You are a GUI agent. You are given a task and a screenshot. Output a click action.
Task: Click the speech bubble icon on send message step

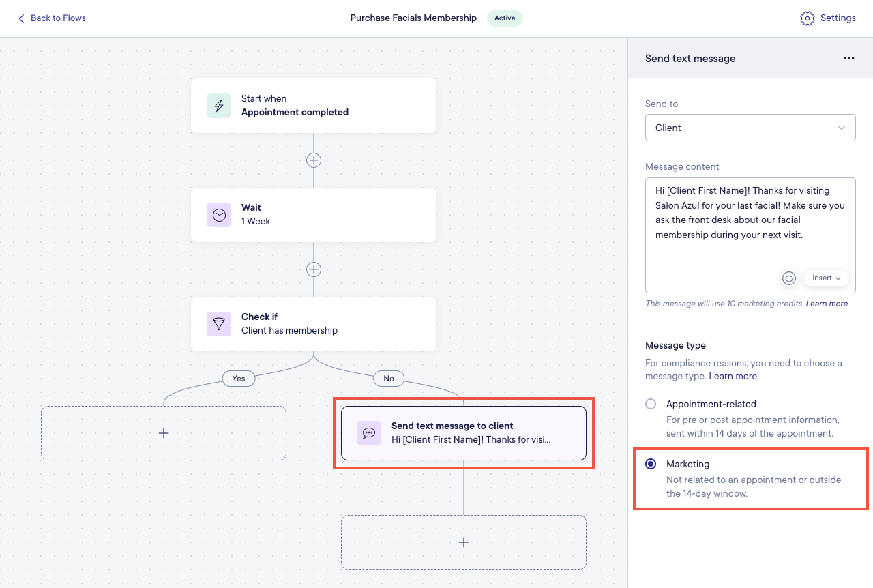point(369,433)
